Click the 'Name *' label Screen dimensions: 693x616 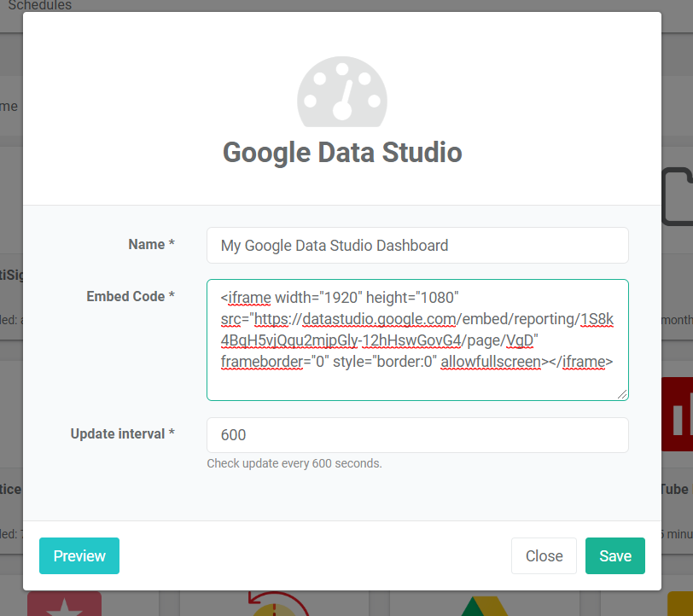tap(151, 244)
